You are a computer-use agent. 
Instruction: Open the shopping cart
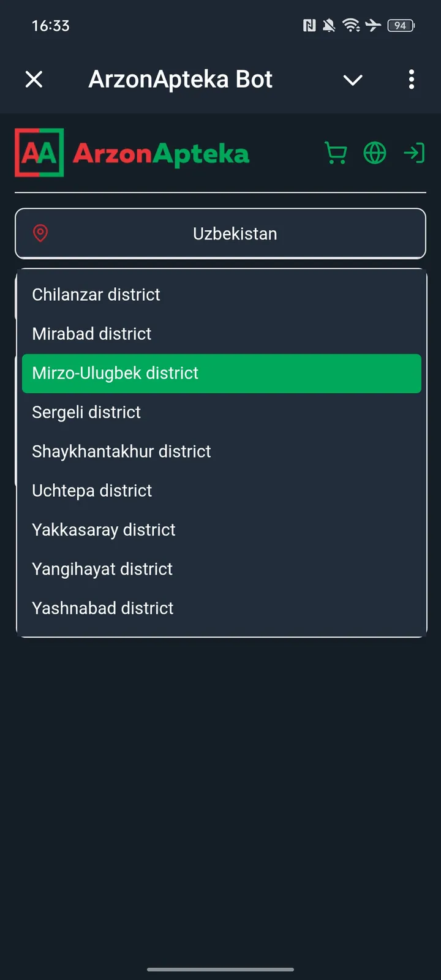[x=336, y=153]
